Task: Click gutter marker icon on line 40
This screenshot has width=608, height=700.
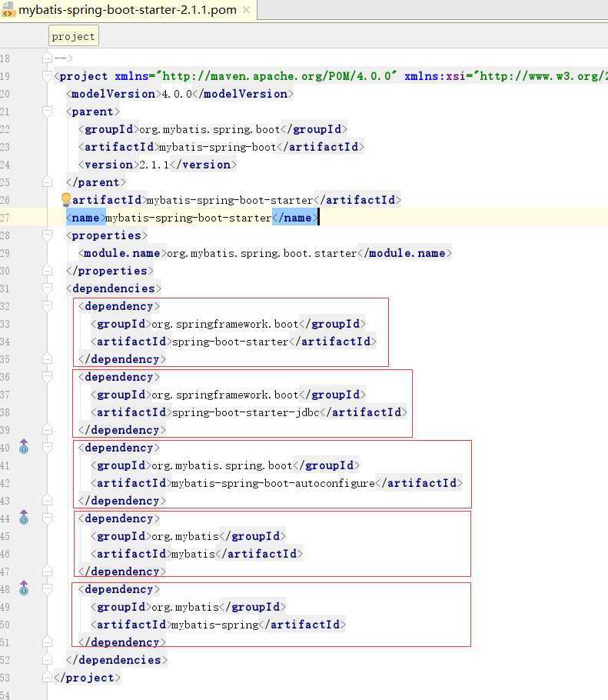Action: point(24,447)
